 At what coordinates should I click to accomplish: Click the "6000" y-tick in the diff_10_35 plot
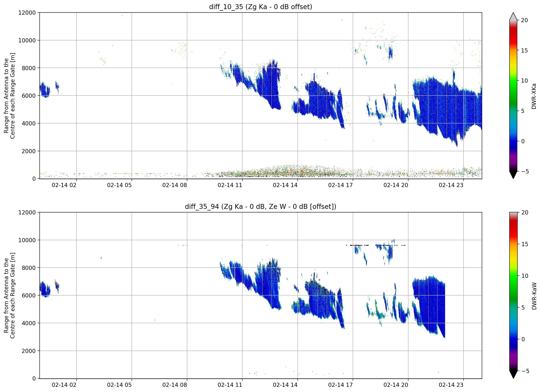[29, 96]
